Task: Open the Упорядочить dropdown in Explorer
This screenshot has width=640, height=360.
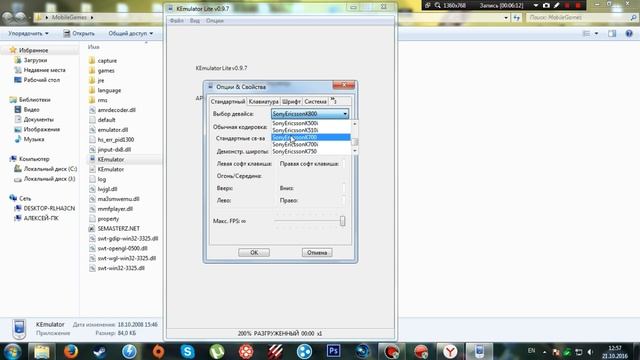Action: [29, 33]
